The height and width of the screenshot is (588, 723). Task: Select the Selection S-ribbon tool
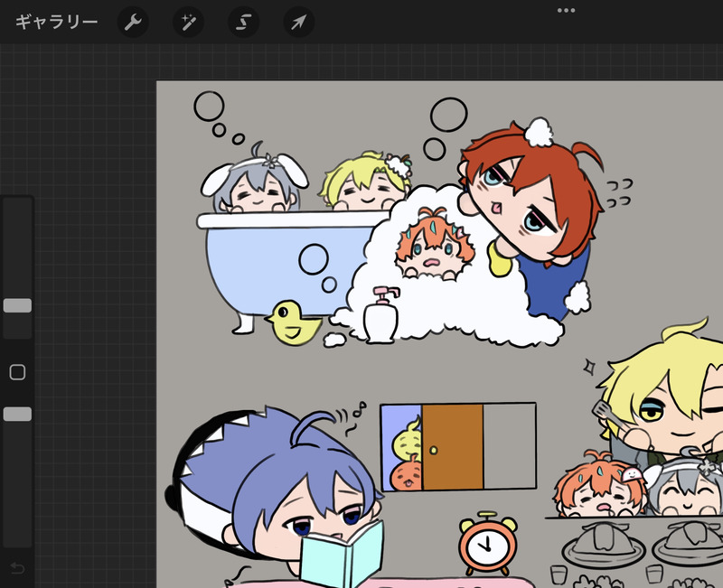tap(243, 22)
